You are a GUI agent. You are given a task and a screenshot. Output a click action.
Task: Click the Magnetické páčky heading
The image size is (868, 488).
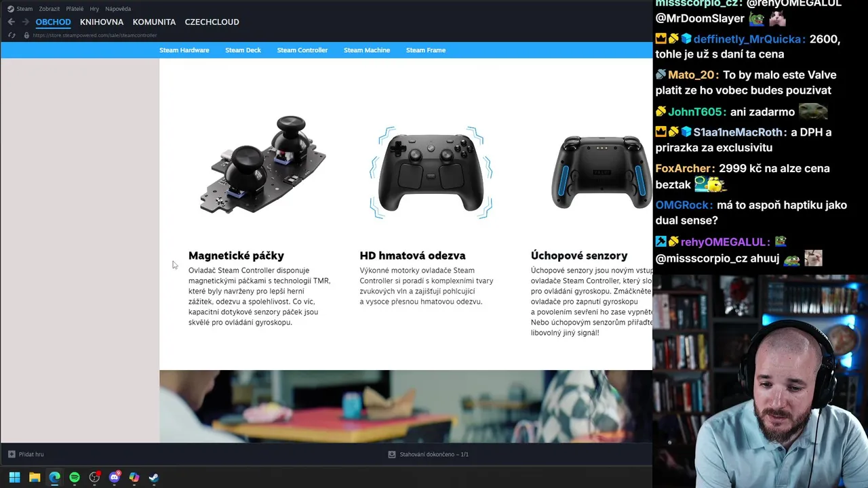(236, 256)
